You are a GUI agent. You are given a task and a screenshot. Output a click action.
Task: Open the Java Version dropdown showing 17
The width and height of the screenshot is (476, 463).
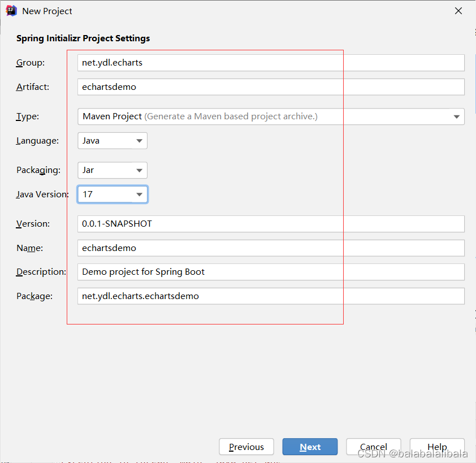[x=112, y=194]
